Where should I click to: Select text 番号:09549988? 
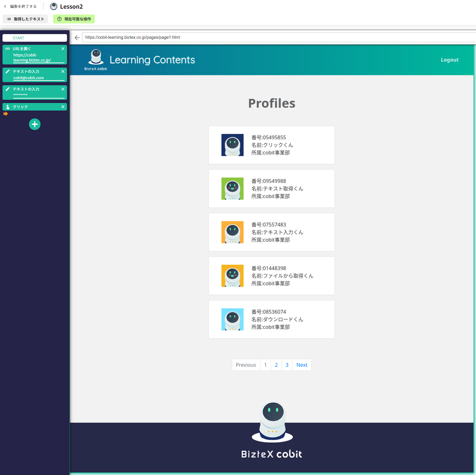[269, 181]
